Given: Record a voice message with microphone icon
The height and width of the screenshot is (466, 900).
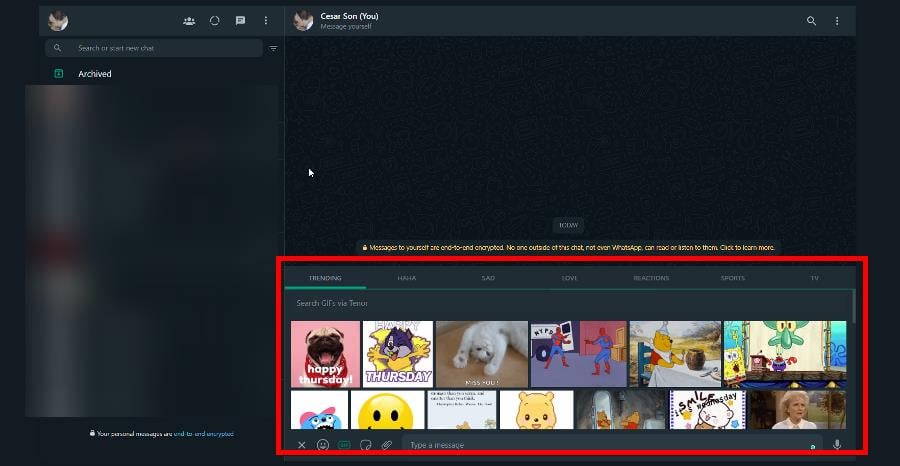Looking at the screenshot, I should (837, 445).
